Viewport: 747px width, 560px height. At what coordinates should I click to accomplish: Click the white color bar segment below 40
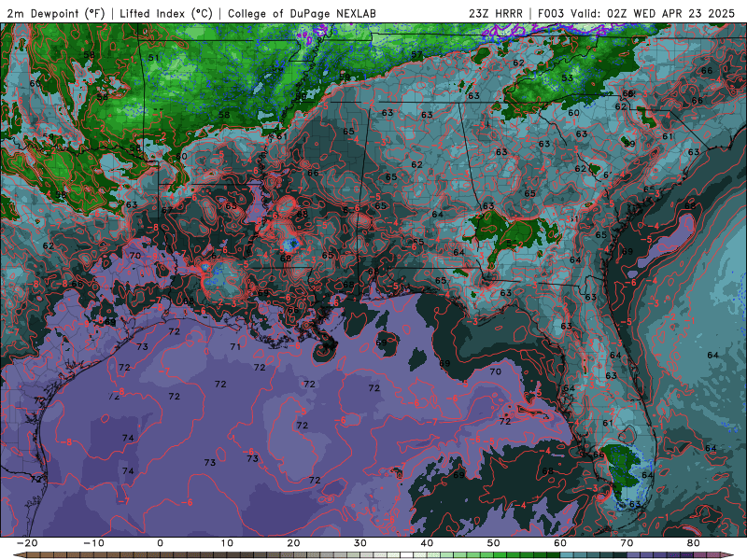pos(407,555)
